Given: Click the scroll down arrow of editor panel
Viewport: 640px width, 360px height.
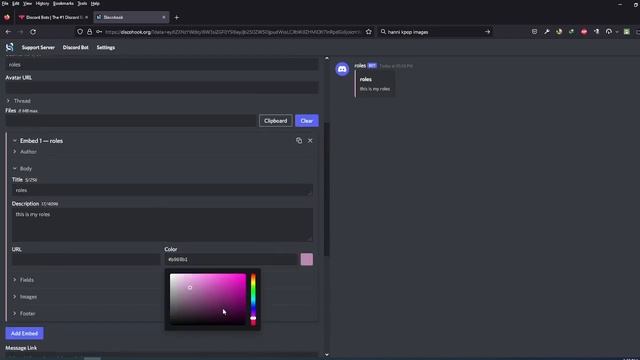Looking at the screenshot, I should point(327,355).
